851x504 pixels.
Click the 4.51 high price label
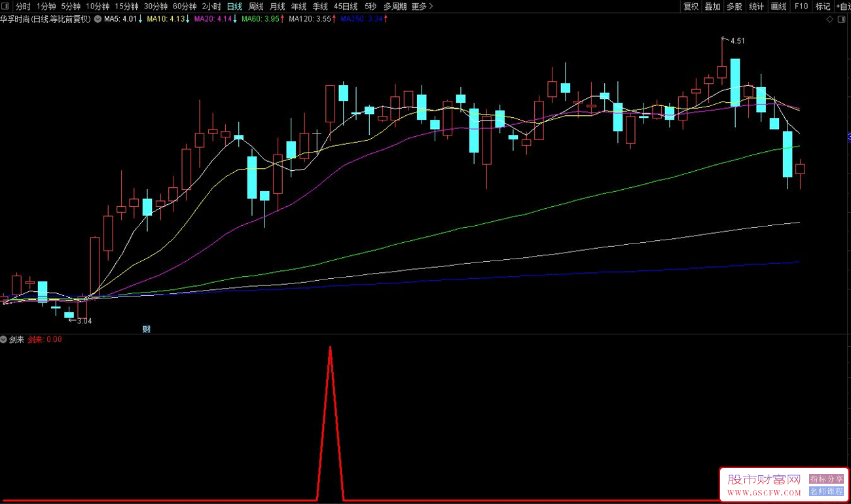click(737, 41)
